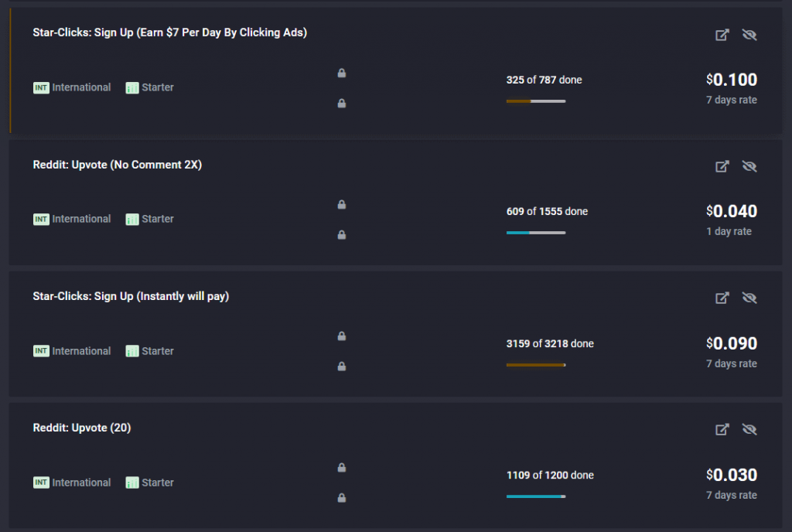Hide the Reddit Upvote (No Comment 2X) job
The width and height of the screenshot is (792, 532).
click(749, 166)
